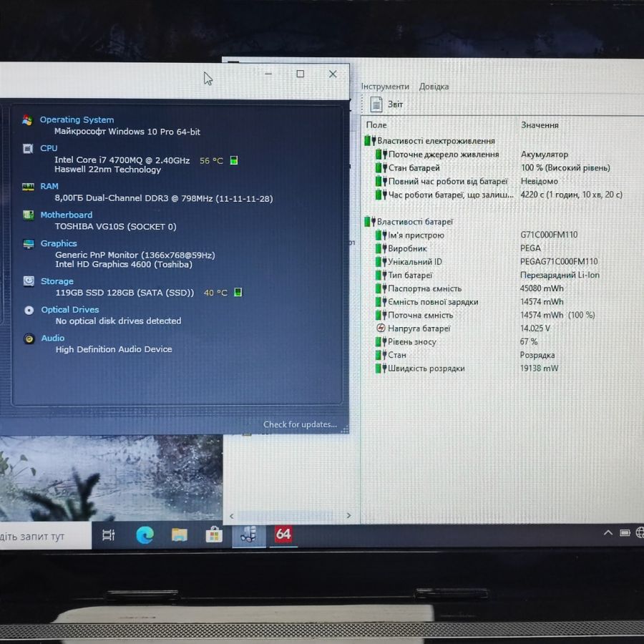Launch Microsoft Edge from the taskbar
The height and width of the screenshot is (644, 644).
coord(145,535)
